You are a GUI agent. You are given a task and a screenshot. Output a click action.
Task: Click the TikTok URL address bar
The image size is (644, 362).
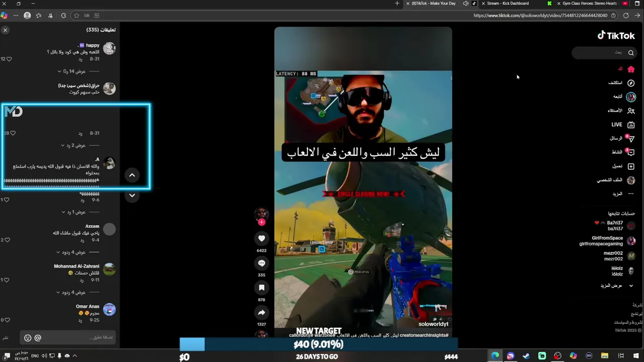[540, 16]
